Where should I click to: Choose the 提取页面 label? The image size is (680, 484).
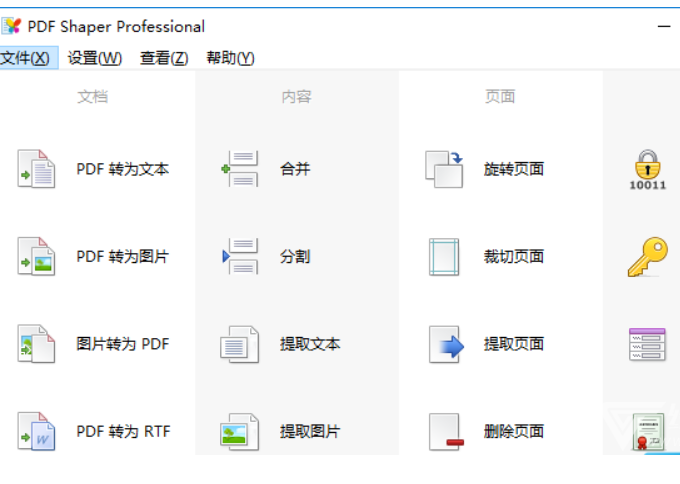point(514,344)
